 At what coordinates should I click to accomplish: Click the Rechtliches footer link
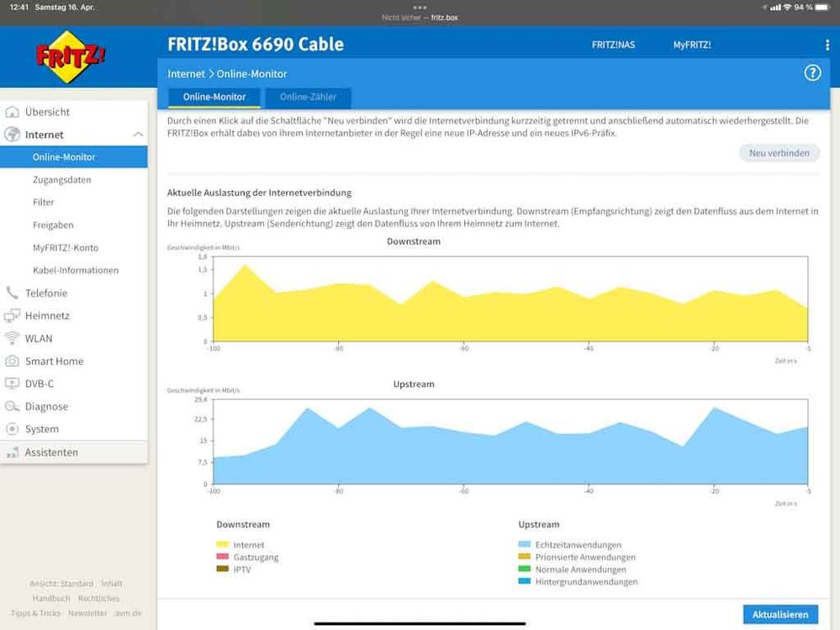(x=98, y=598)
